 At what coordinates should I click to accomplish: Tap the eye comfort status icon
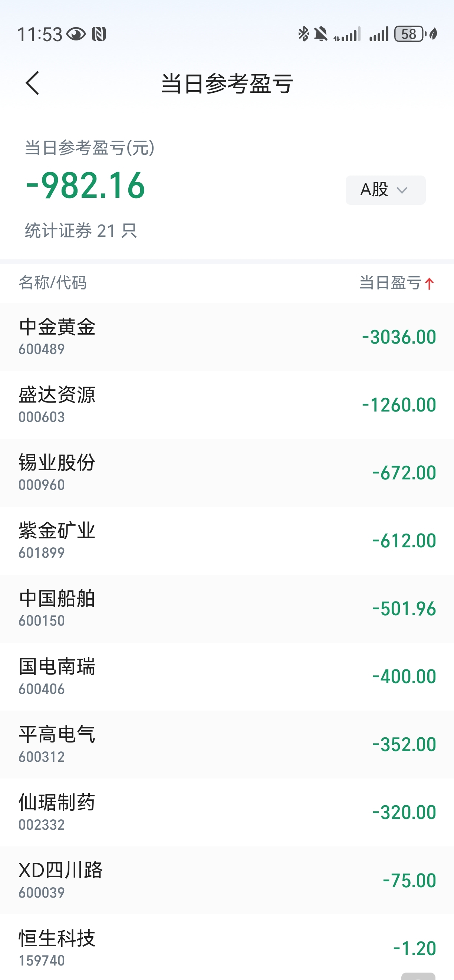(x=76, y=34)
